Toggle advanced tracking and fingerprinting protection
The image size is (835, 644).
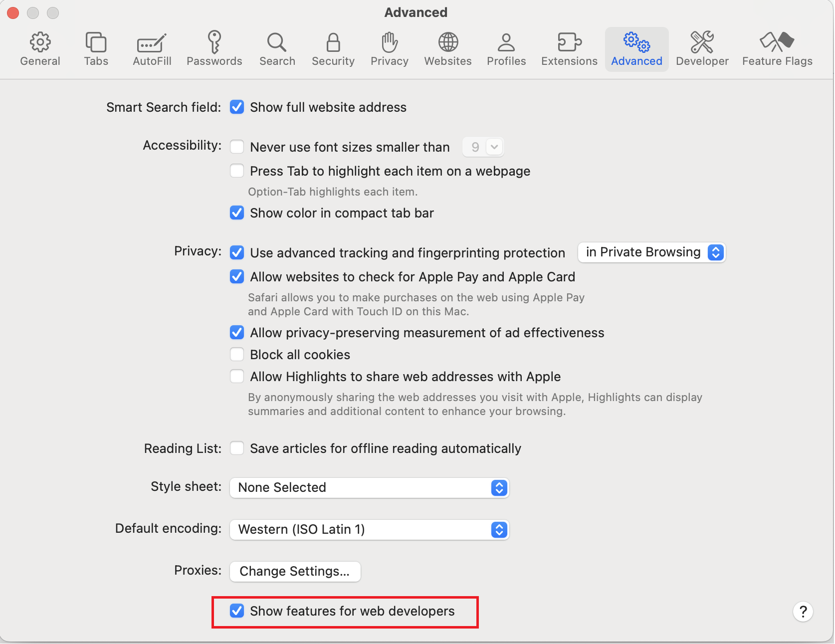coord(237,253)
